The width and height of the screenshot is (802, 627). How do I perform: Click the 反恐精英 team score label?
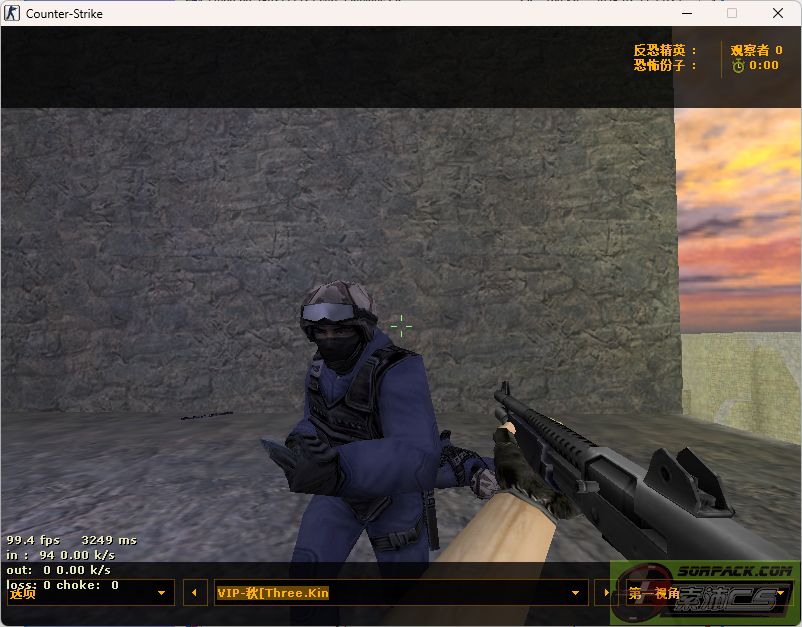pos(664,50)
